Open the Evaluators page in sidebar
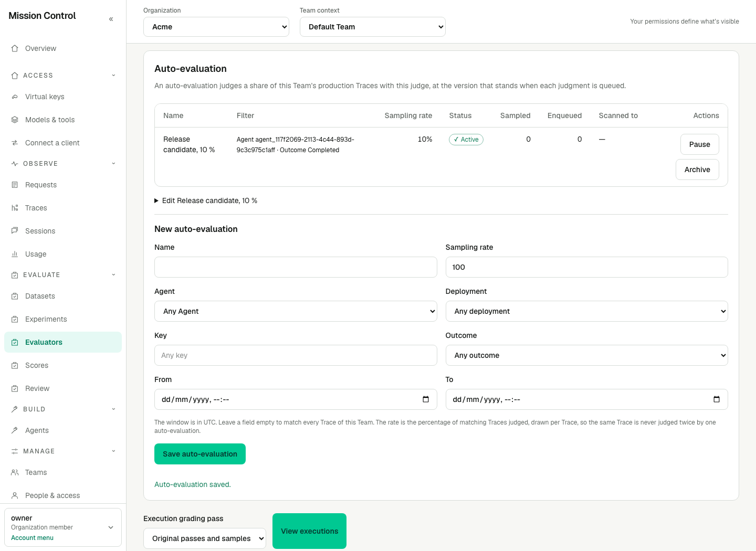This screenshot has height=551, width=756. (63, 342)
